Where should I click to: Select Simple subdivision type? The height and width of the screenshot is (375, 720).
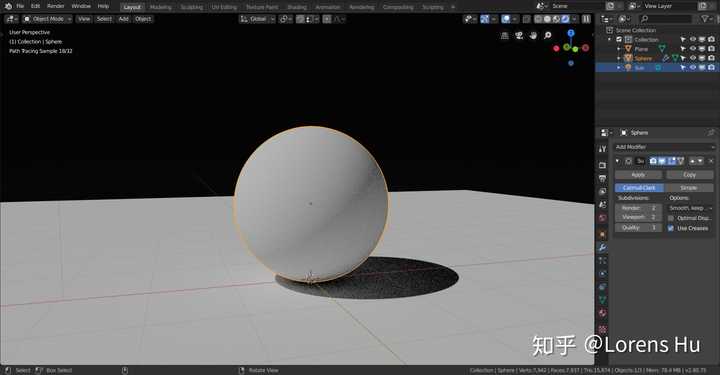(x=689, y=188)
